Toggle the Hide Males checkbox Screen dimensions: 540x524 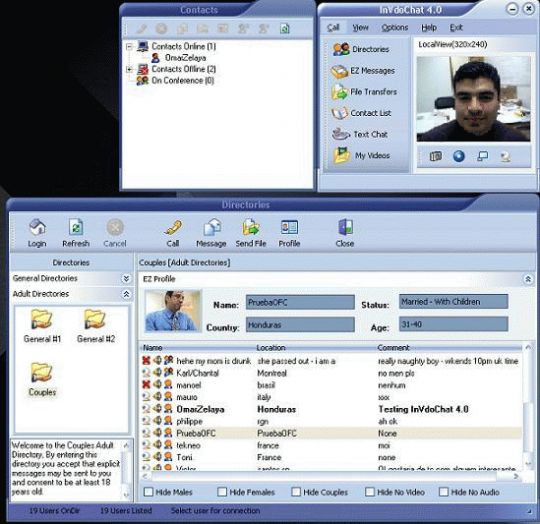(148, 492)
